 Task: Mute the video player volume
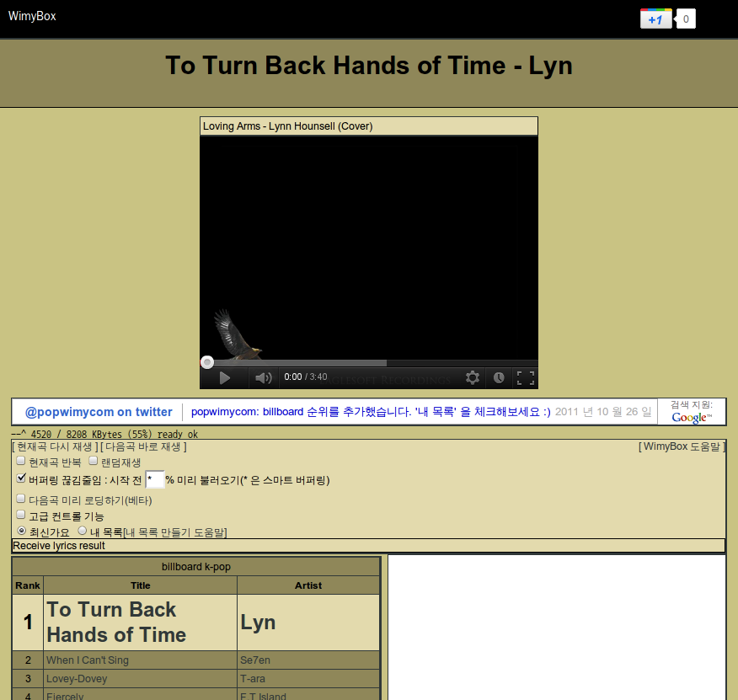[264, 378]
